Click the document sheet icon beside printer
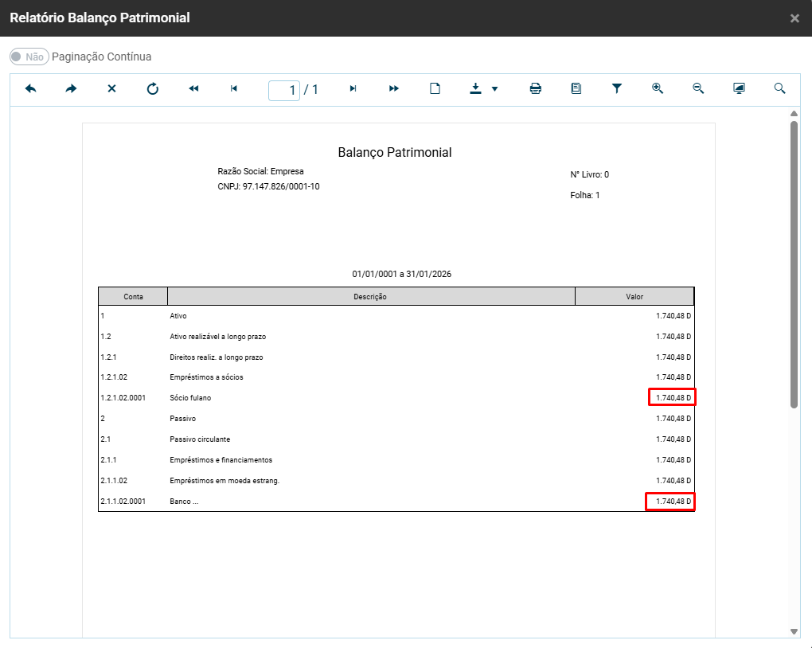This screenshot has width=812, height=648. [x=576, y=88]
